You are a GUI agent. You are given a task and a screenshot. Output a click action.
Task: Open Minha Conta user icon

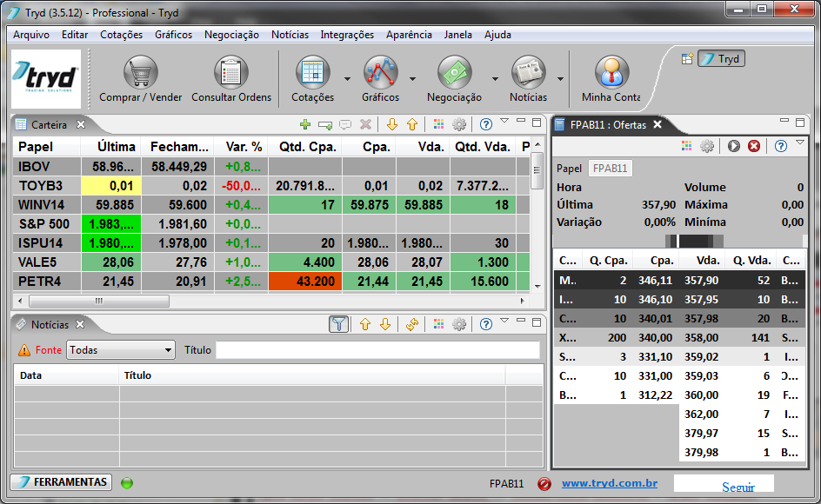[611, 72]
